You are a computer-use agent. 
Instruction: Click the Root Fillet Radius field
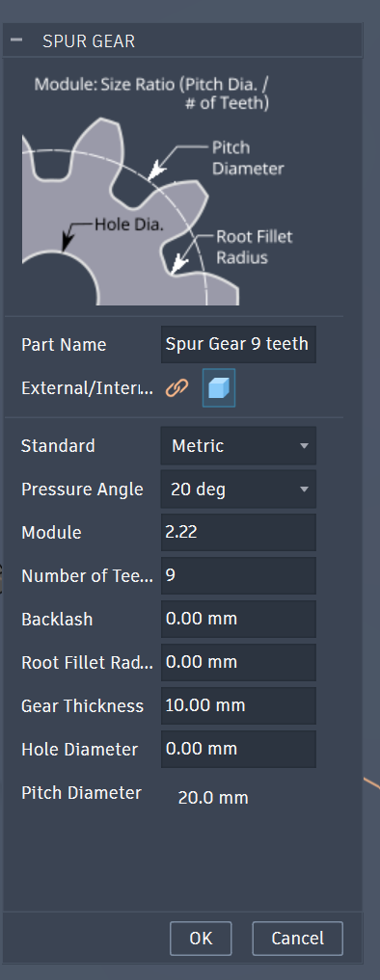tap(238, 662)
